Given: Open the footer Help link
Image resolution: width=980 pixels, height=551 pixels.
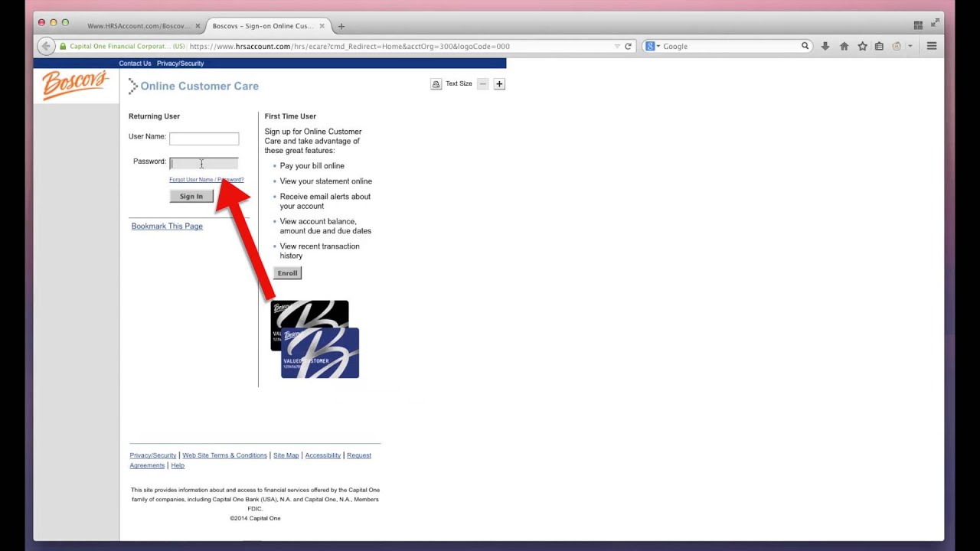Looking at the screenshot, I should pyautogui.click(x=178, y=465).
